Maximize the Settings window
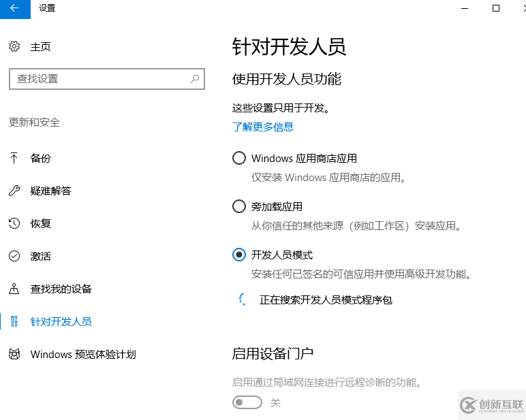The width and height of the screenshot is (526, 420). [x=496, y=8]
